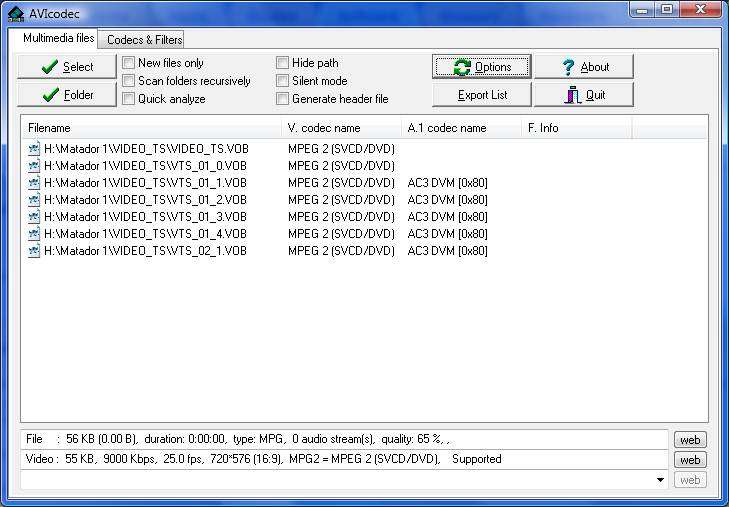Turn on Silent mode
This screenshot has width=729, height=507.
pyautogui.click(x=282, y=80)
